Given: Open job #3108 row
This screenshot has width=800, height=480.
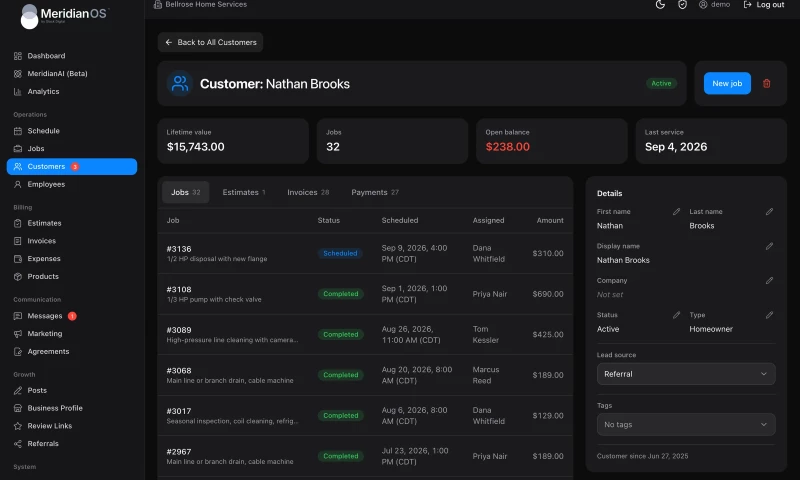Looking at the screenshot, I should point(365,294).
